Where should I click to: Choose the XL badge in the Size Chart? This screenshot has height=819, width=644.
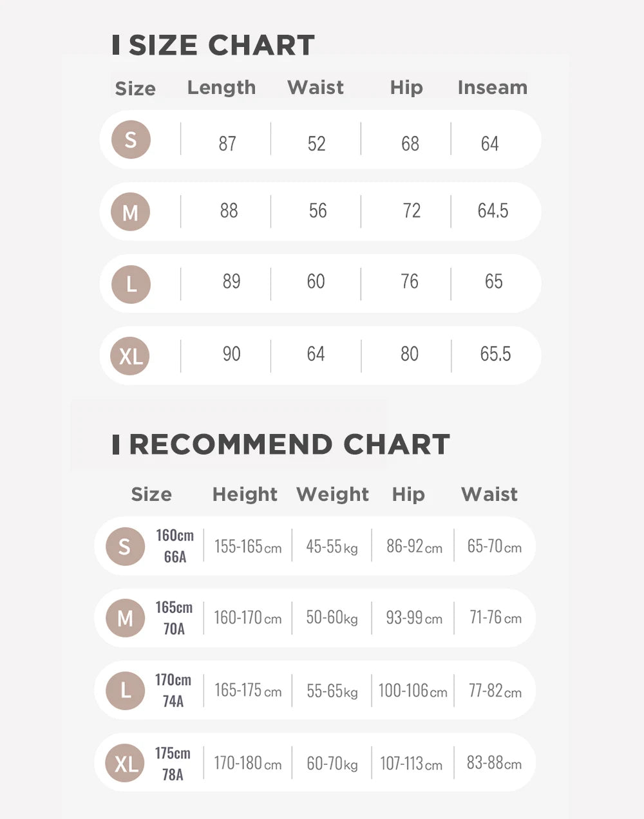130,356
